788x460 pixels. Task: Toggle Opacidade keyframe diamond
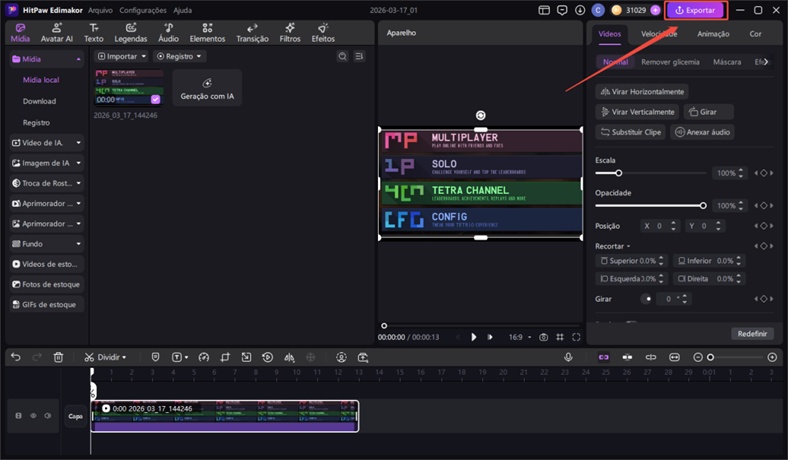(x=763, y=206)
